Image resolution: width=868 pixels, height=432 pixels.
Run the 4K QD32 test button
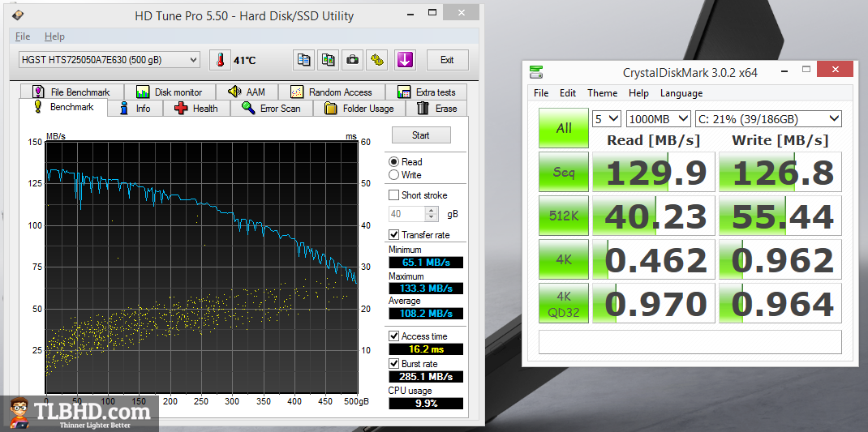(564, 303)
